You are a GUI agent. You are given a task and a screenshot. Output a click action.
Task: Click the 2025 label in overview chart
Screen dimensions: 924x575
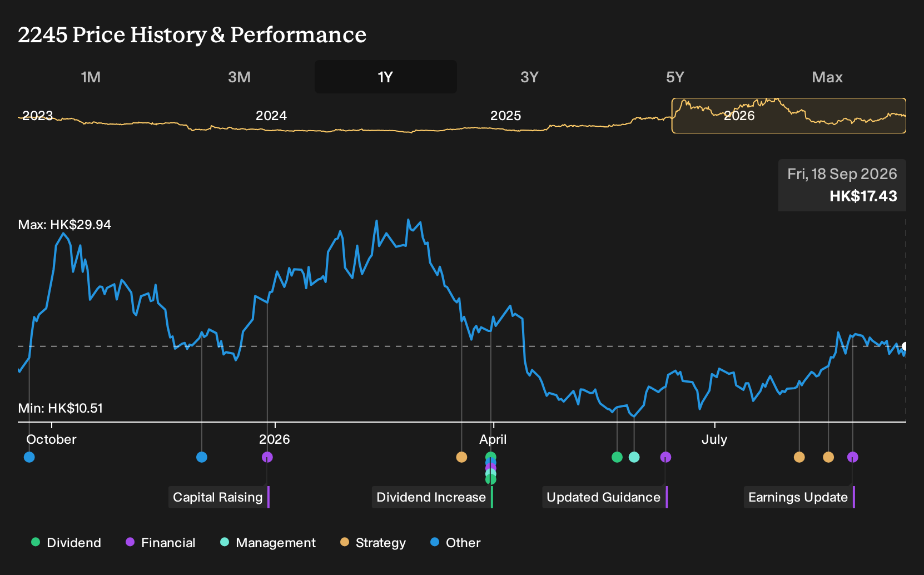[x=505, y=116]
